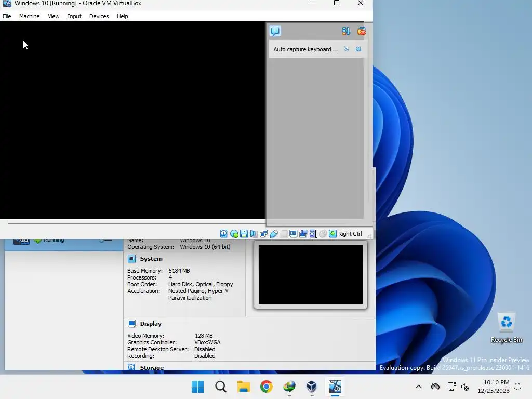
Task: Click the VM preview thumbnail in Manager
Action: tap(311, 274)
